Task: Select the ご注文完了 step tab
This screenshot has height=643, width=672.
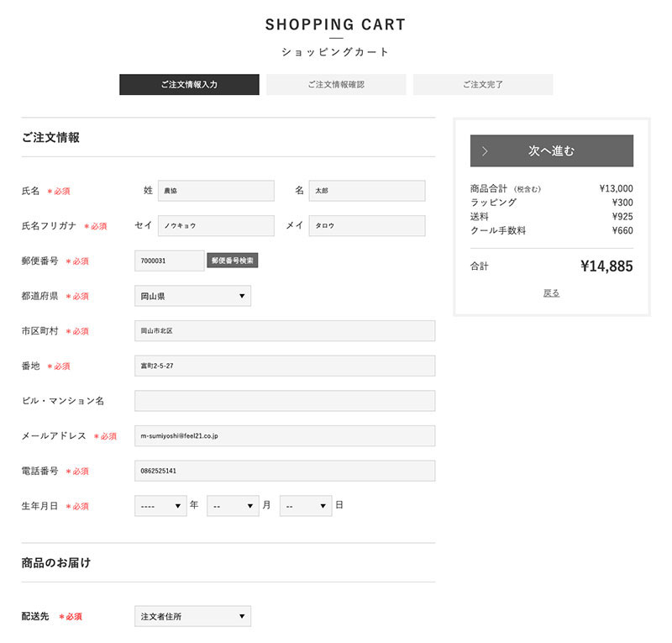Action: point(483,85)
